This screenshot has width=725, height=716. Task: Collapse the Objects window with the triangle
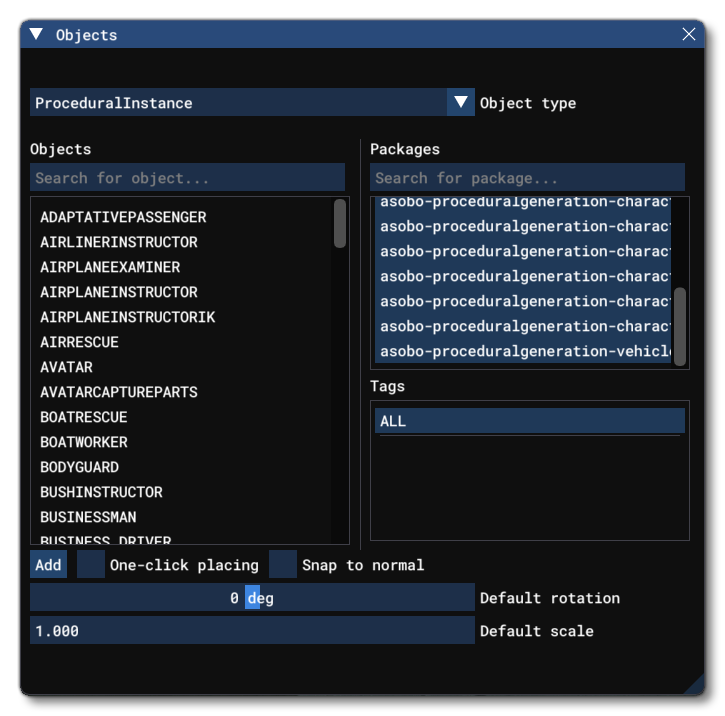coord(37,35)
